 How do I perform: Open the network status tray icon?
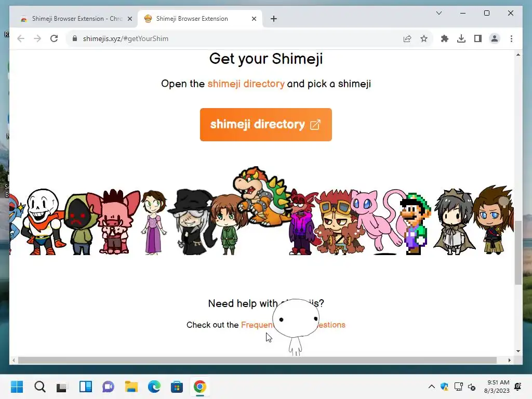point(459,387)
